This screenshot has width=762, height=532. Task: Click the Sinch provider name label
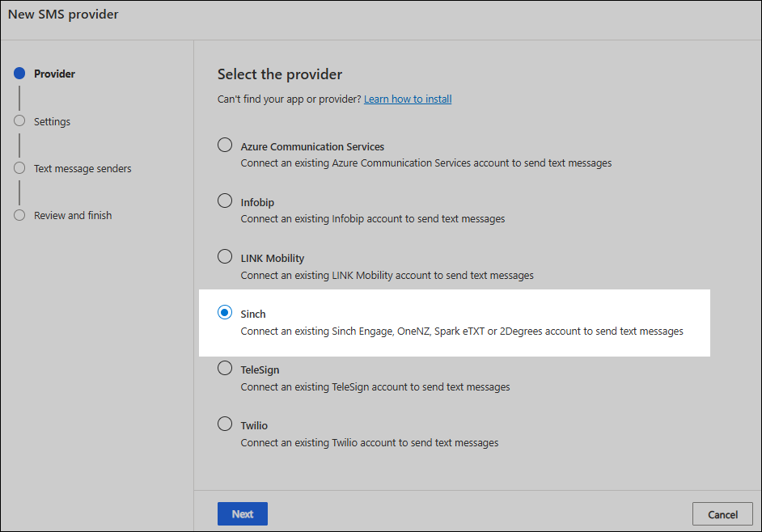(x=253, y=315)
